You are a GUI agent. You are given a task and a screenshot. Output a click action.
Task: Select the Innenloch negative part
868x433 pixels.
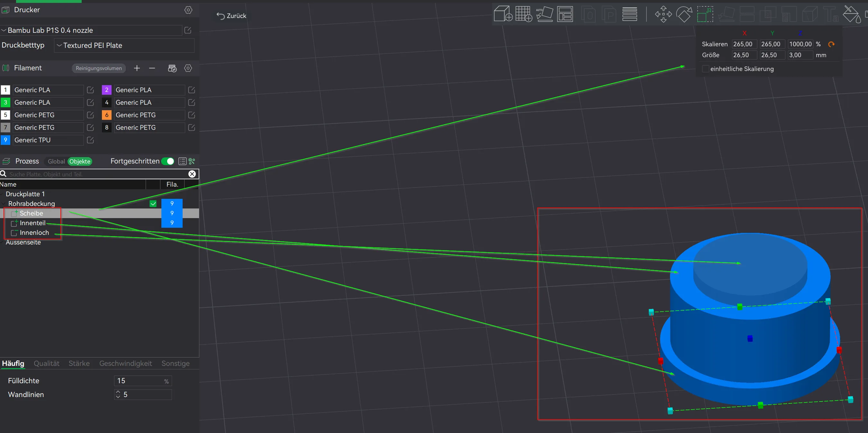(x=34, y=233)
